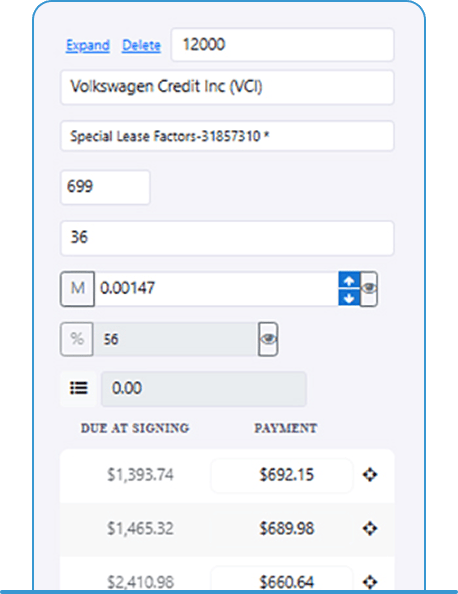458x594 pixels.
Task: Click the 36 term field
Action: coord(227,238)
